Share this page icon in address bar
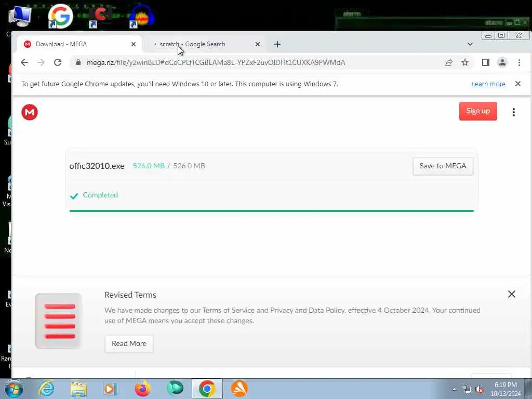 click(448, 62)
